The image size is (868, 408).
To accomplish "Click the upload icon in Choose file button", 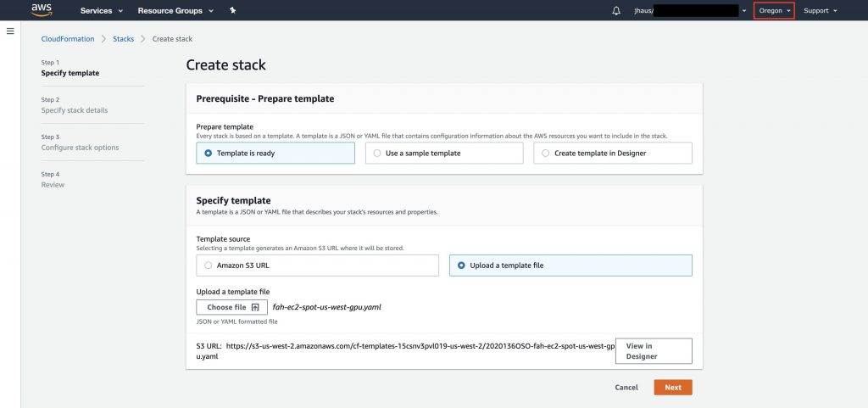I will click(255, 307).
